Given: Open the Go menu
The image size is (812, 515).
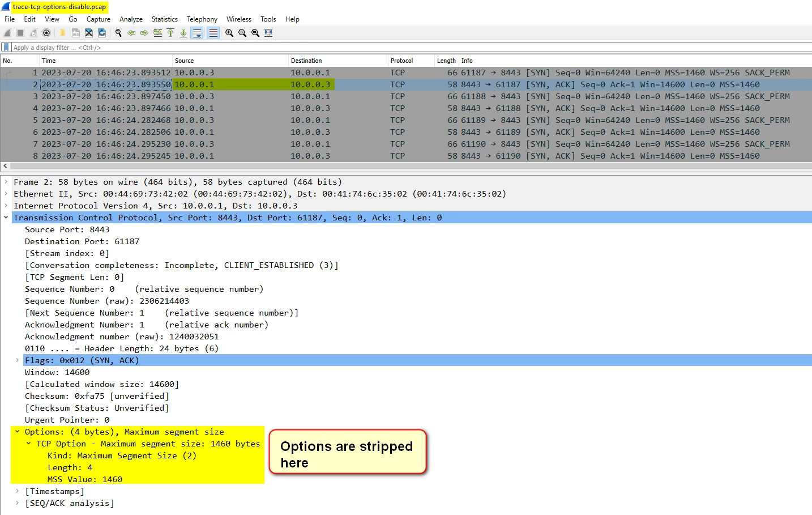Looking at the screenshot, I should 73,19.
